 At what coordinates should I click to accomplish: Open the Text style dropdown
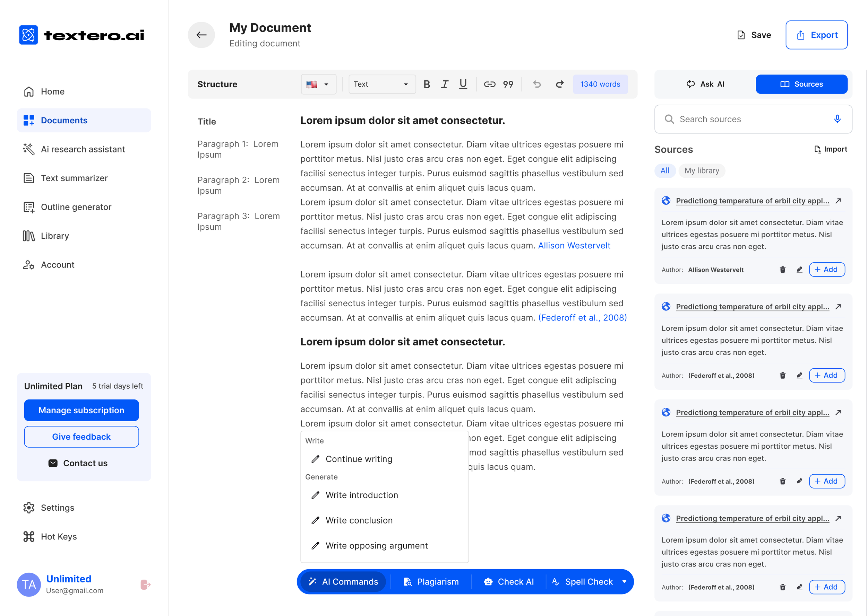[x=381, y=84]
